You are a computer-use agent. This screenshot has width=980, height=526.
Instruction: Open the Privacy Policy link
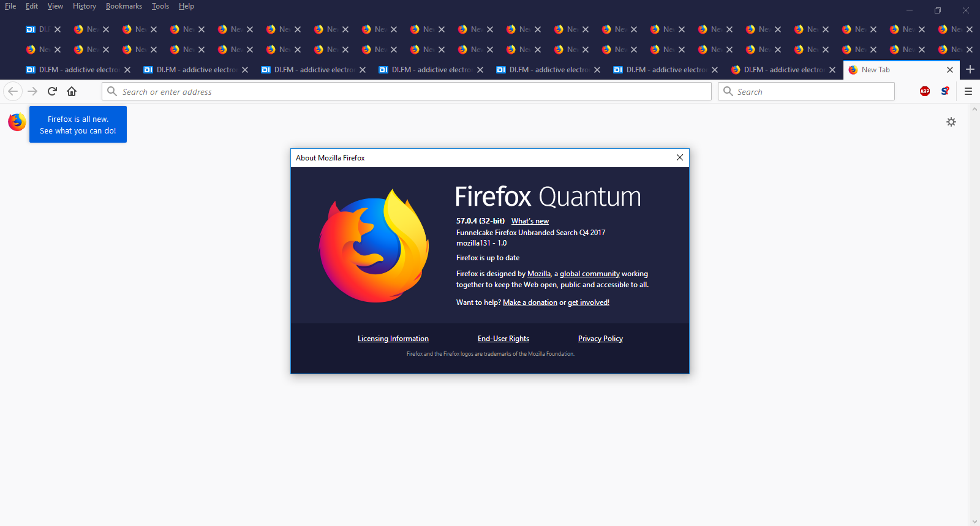point(600,339)
